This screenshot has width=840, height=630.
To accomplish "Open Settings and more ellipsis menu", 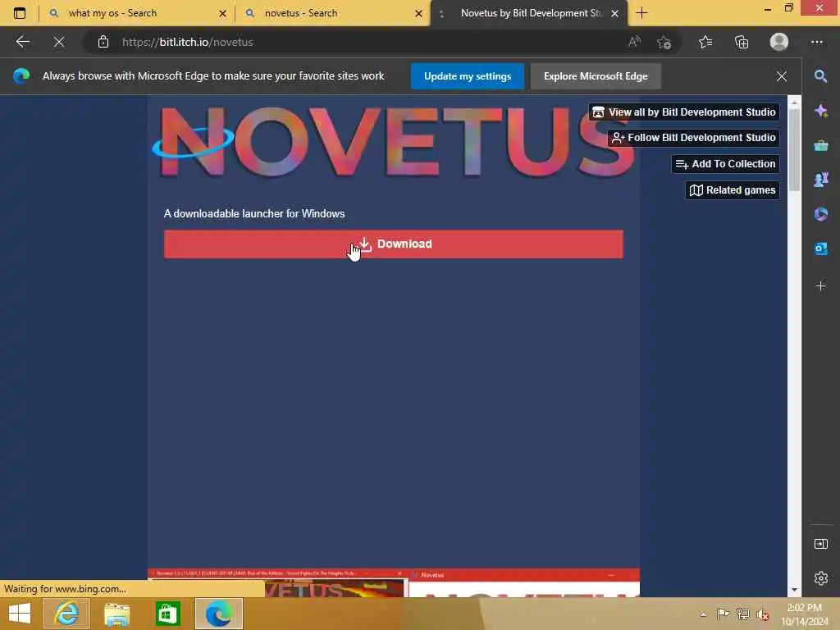I will (x=817, y=42).
